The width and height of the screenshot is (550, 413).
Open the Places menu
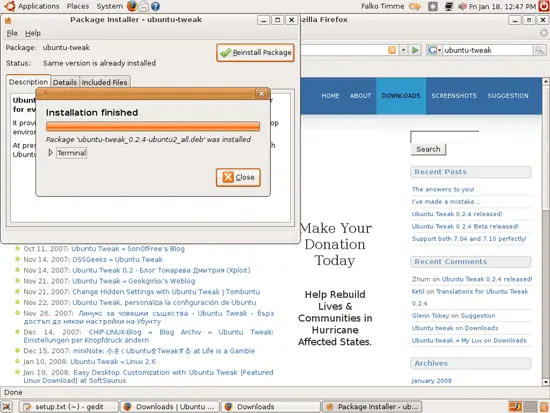tap(78, 6)
